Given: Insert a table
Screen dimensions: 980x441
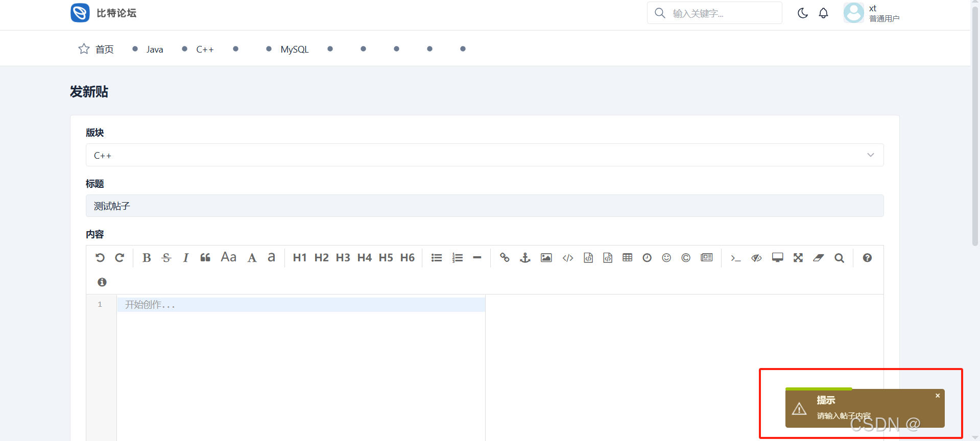Looking at the screenshot, I should (628, 258).
